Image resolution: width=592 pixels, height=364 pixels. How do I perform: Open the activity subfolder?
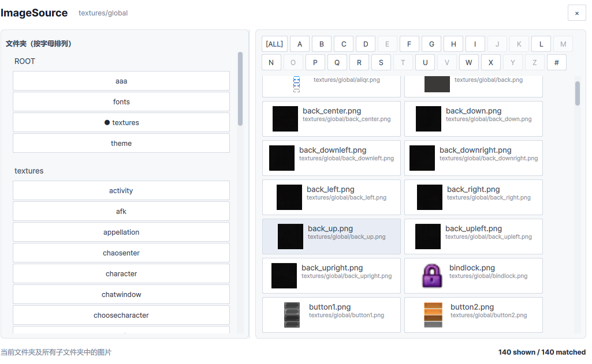tap(121, 190)
